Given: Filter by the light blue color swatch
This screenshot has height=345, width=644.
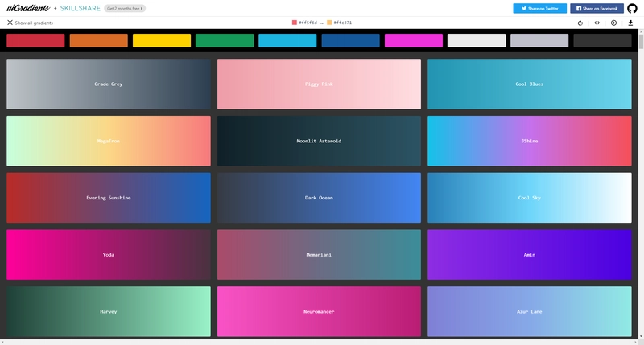Looking at the screenshot, I should click(287, 40).
